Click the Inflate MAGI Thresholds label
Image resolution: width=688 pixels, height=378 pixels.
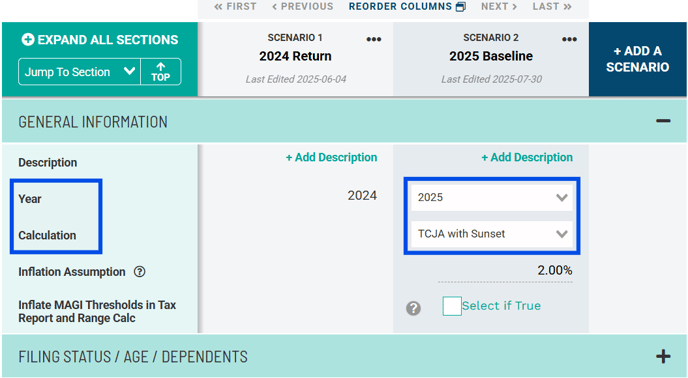[97, 311]
